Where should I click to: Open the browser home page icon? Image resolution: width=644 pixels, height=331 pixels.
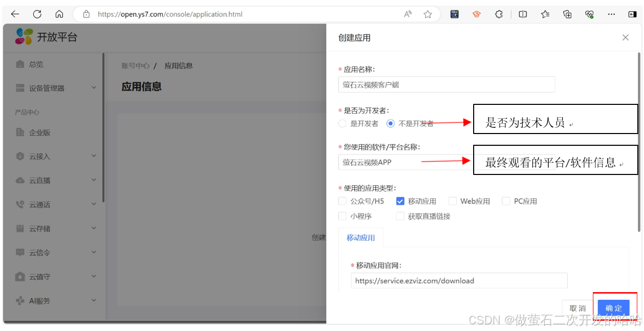pos(59,14)
